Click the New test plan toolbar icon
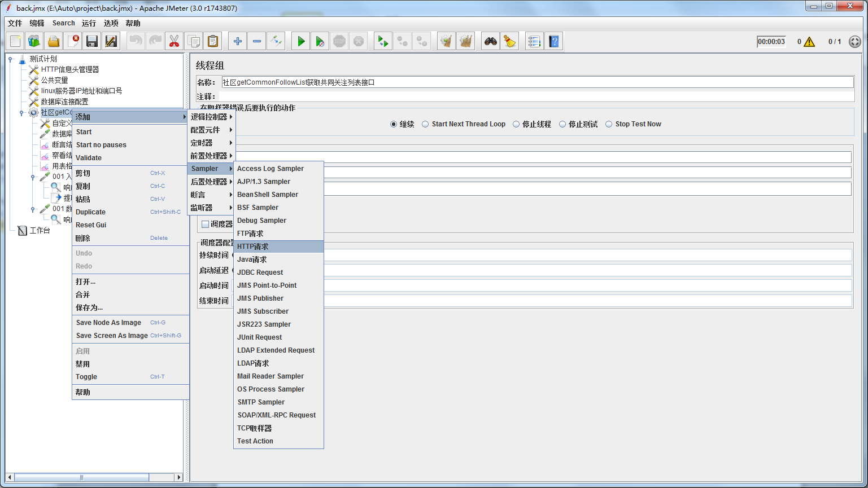This screenshot has height=488, width=868. pos(15,41)
